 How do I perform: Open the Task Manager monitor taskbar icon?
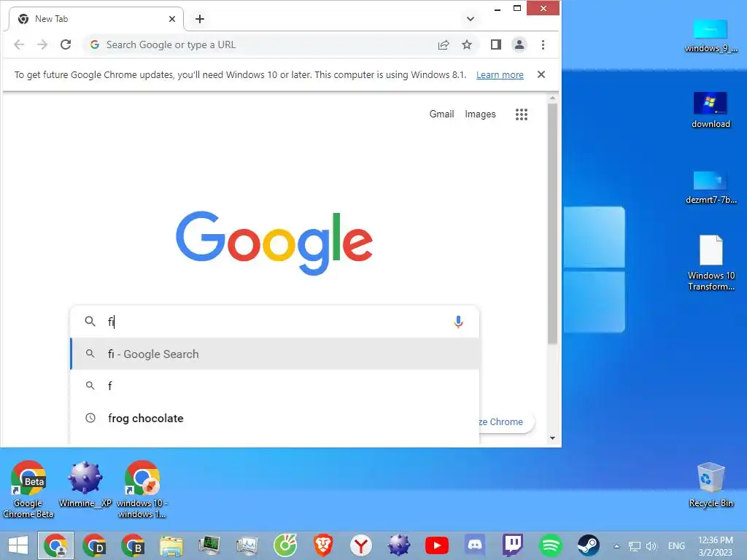(x=247, y=545)
